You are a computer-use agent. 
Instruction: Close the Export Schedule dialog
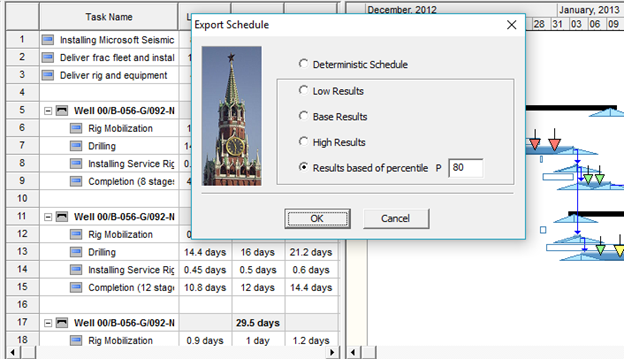pyautogui.click(x=511, y=25)
